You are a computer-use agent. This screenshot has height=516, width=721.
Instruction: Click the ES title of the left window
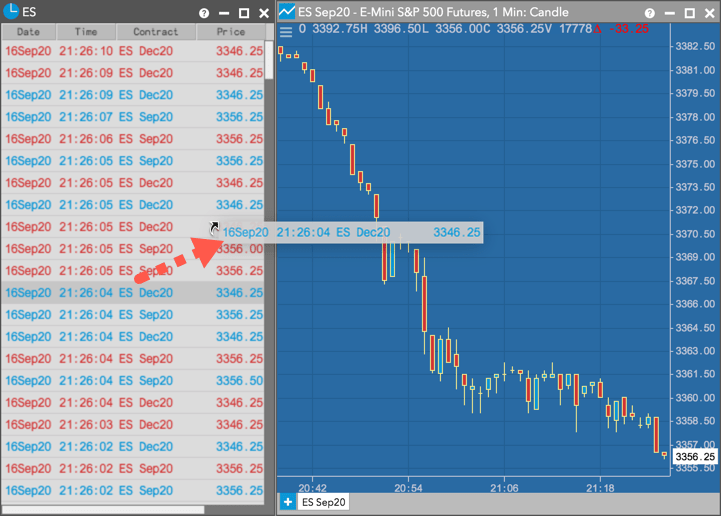point(29,12)
